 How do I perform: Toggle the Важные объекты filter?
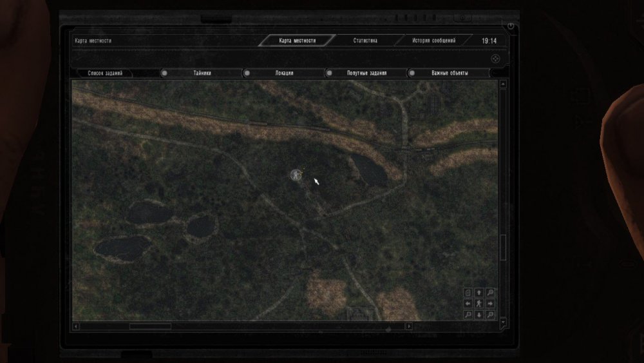pos(450,73)
